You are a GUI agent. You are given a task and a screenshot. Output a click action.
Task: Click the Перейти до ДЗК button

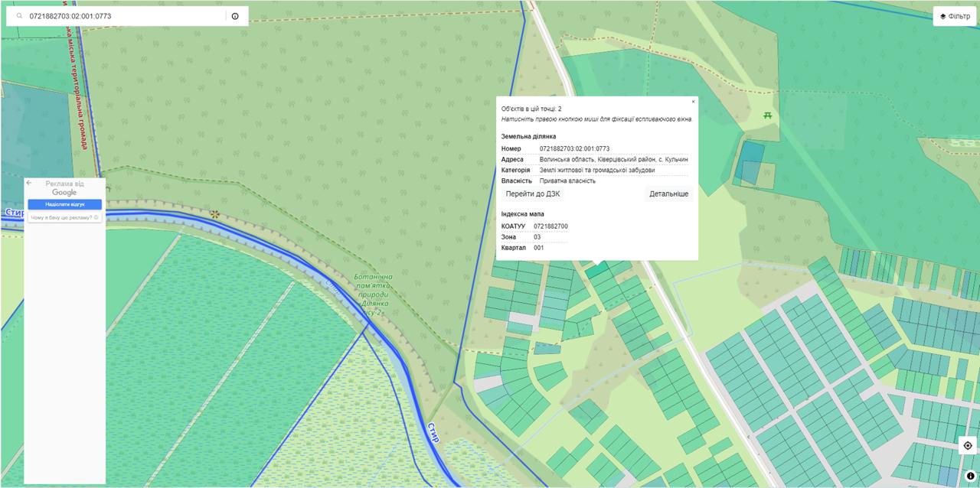tap(532, 194)
